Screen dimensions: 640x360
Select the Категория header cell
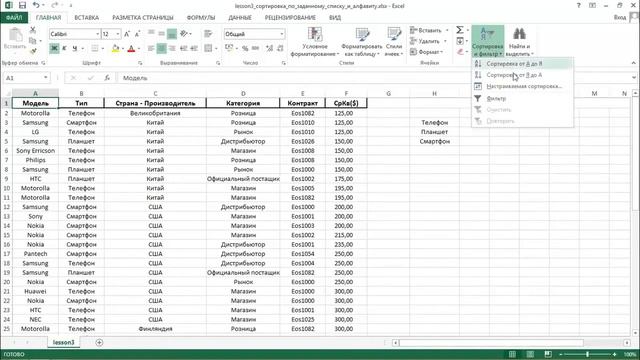click(243, 103)
